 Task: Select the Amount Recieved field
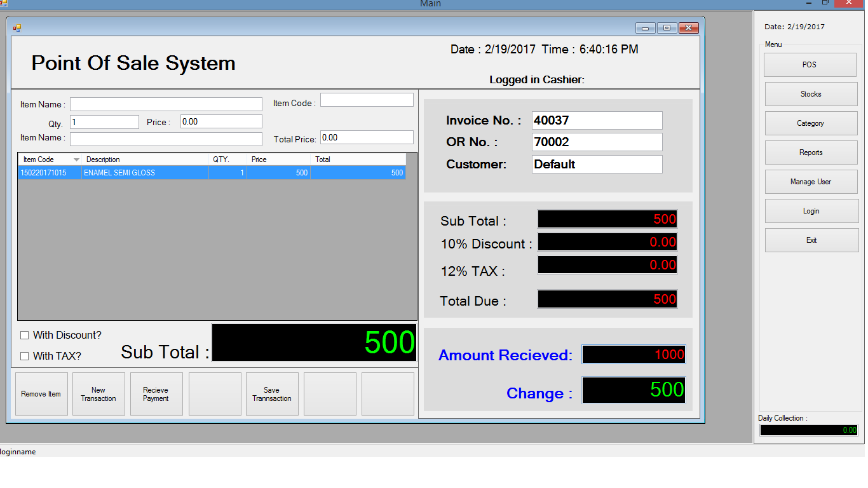point(634,355)
